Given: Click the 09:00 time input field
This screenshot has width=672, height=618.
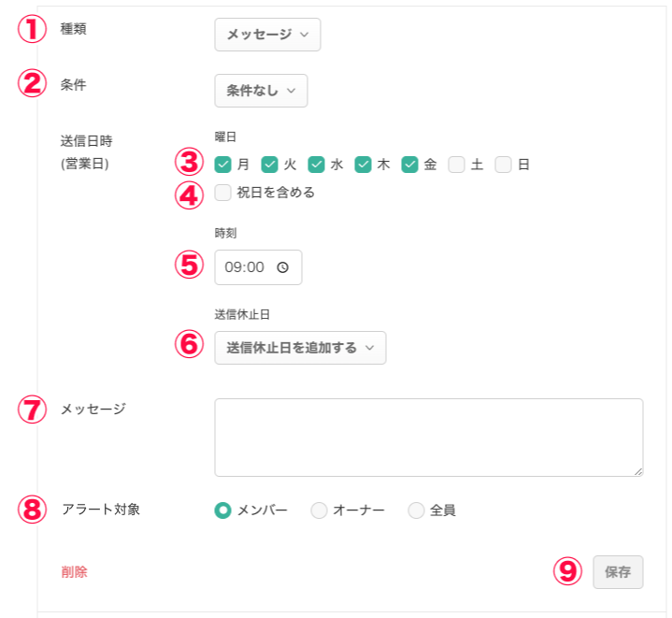Looking at the screenshot, I should (247, 267).
